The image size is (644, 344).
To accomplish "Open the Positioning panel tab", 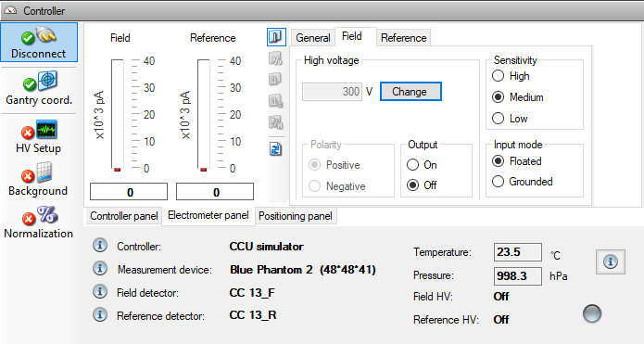I will (296, 216).
